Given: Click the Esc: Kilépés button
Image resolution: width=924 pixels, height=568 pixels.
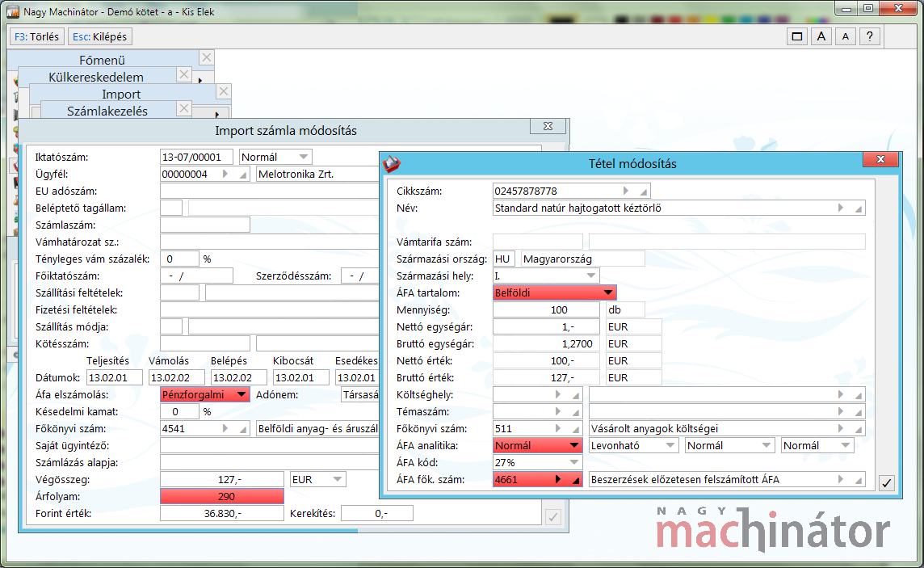Looking at the screenshot, I should click(x=99, y=36).
